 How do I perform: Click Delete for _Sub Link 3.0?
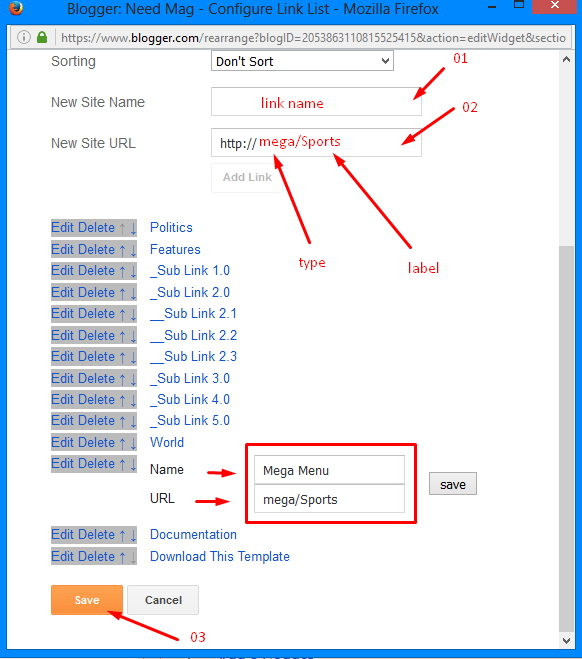(95, 379)
